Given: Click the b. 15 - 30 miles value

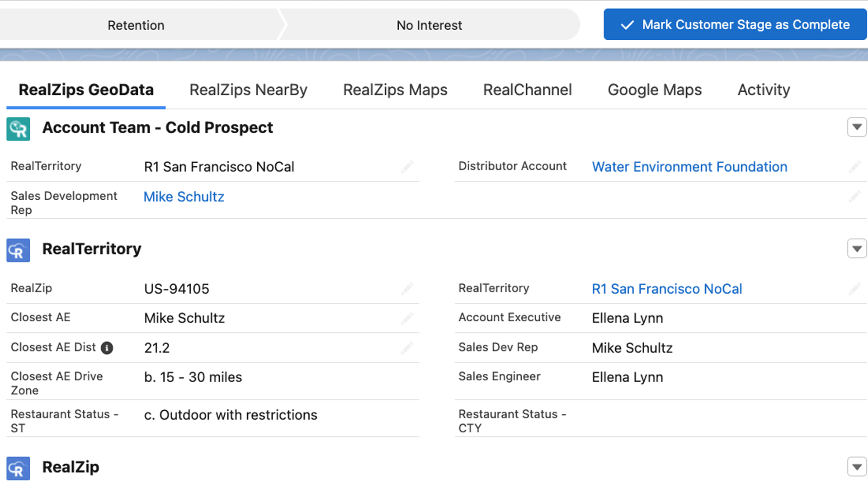Looking at the screenshot, I should coord(193,377).
